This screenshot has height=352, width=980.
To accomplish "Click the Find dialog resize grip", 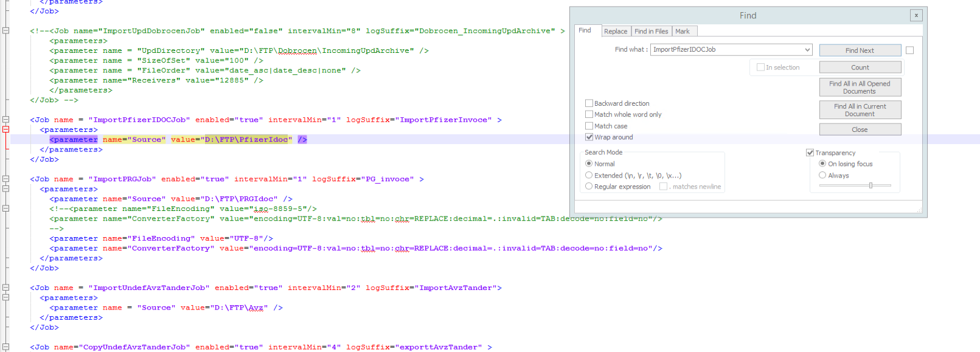I will [x=919, y=210].
